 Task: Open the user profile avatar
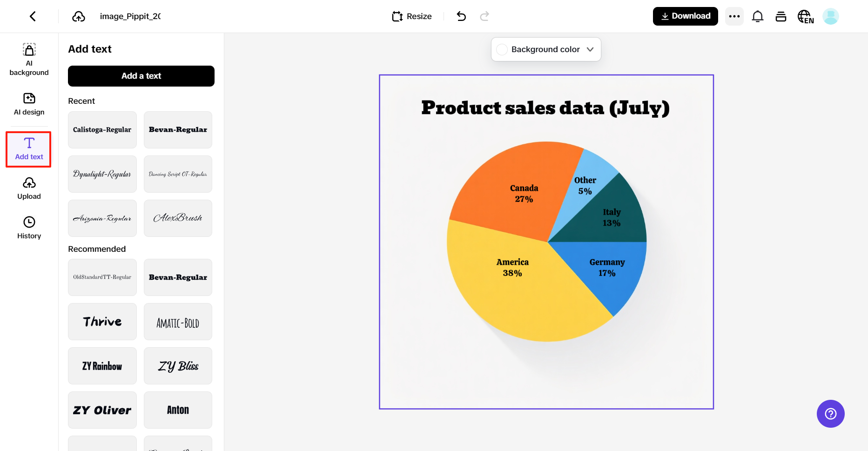(831, 16)
